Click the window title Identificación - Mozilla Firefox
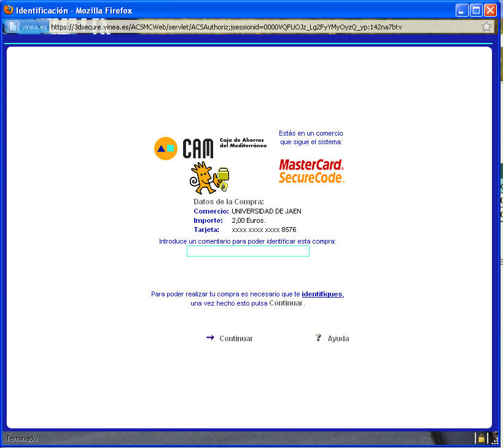The image size is (503, 448). pyautogui.click(x=74, y=10)
